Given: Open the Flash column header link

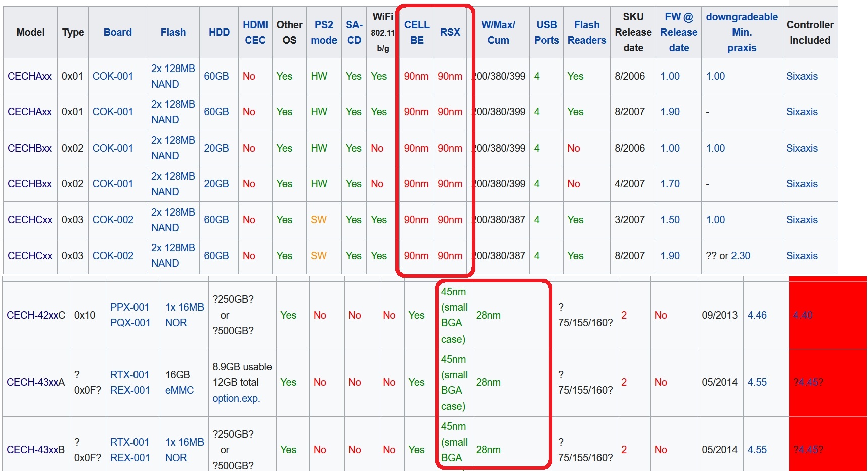Looking at the screenshot, I should tap(173, 32).
